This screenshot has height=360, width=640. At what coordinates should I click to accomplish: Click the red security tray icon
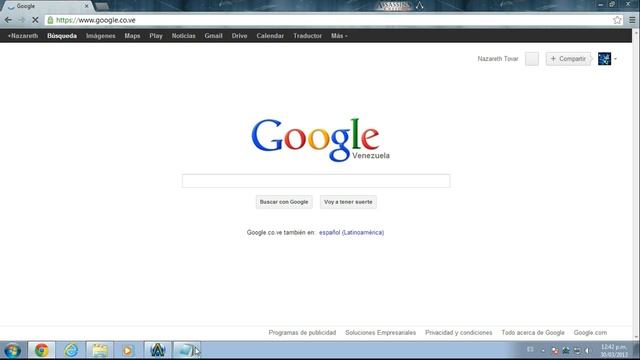(x=555, y=351)
